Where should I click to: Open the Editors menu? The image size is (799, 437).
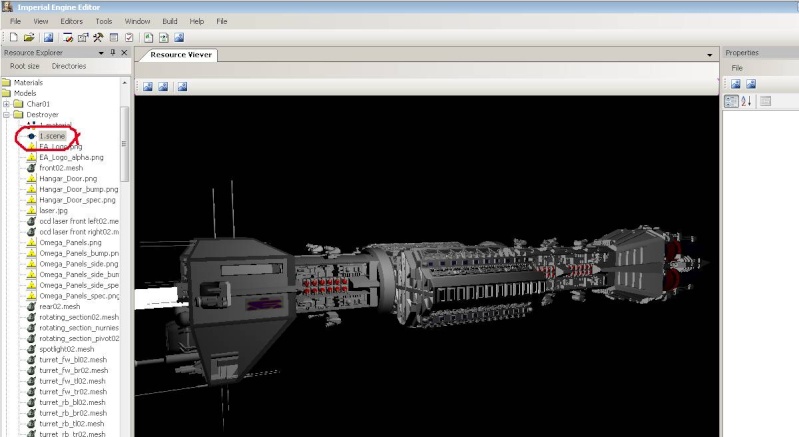pos(71,21)
